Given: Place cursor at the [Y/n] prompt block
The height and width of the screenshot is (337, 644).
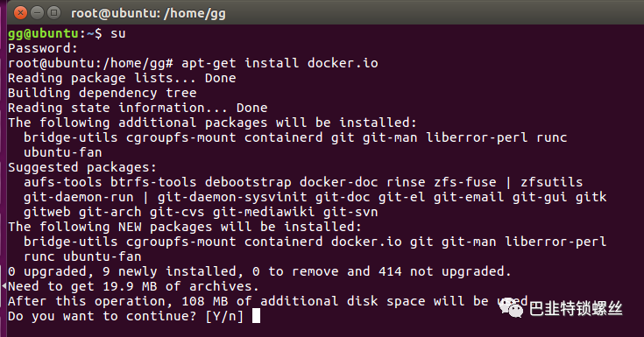Looking at the screenshot, I should click(x=256, y=316).
